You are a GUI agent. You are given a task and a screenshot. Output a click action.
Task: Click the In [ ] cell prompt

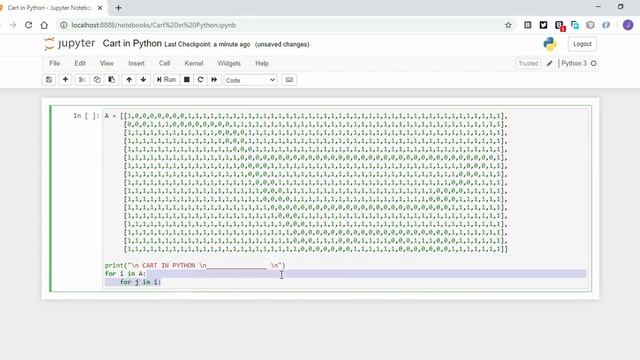click(85, 116)
